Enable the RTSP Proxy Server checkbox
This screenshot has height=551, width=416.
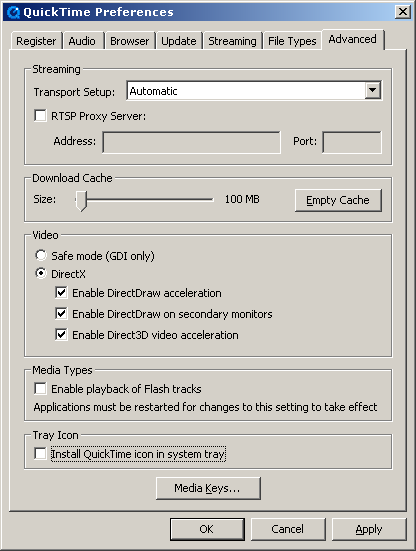40,116
